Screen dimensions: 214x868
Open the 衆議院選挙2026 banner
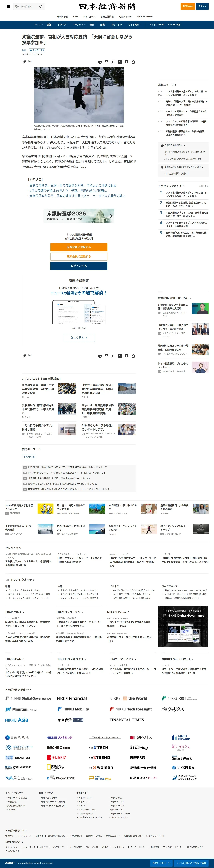[x=79, y=216]
